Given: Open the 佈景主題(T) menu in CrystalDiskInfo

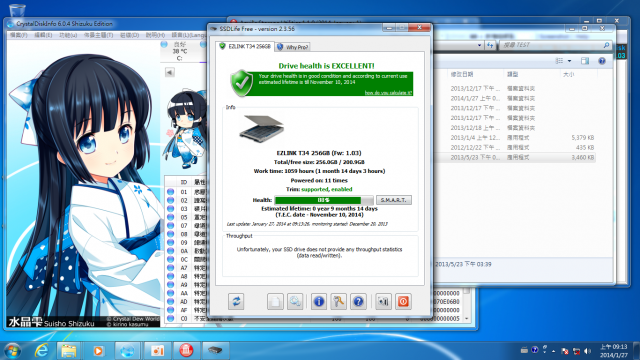Looking at the screenshot, I should [x=98, y=36].
